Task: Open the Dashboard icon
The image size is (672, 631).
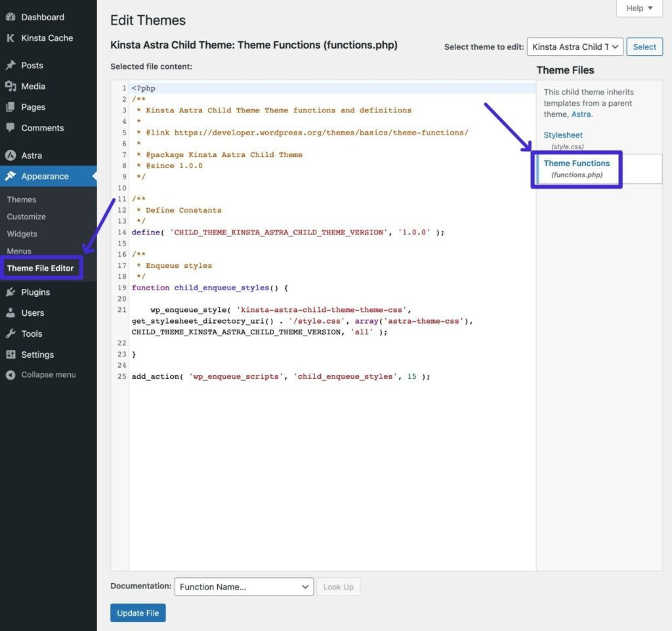Action: point(11,16)
